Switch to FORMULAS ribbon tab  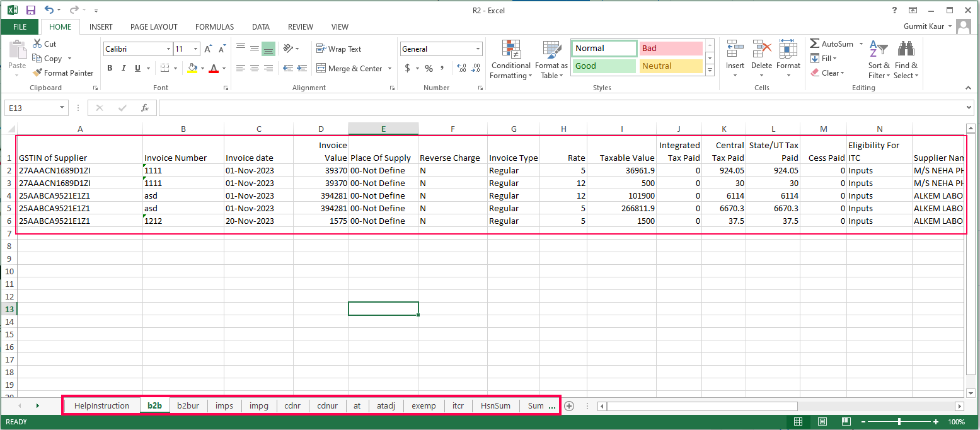click(214, 27)
